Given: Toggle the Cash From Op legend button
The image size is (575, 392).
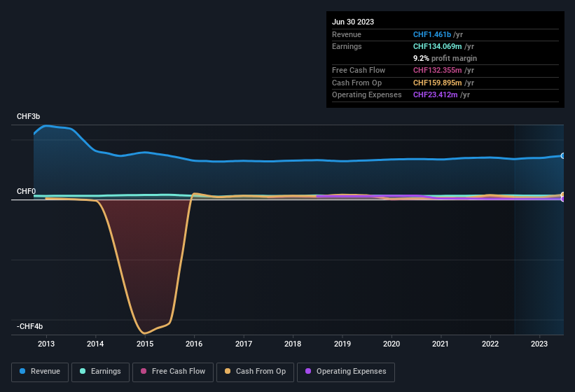Looking at the screenshot, I should (x=255, y=372).
